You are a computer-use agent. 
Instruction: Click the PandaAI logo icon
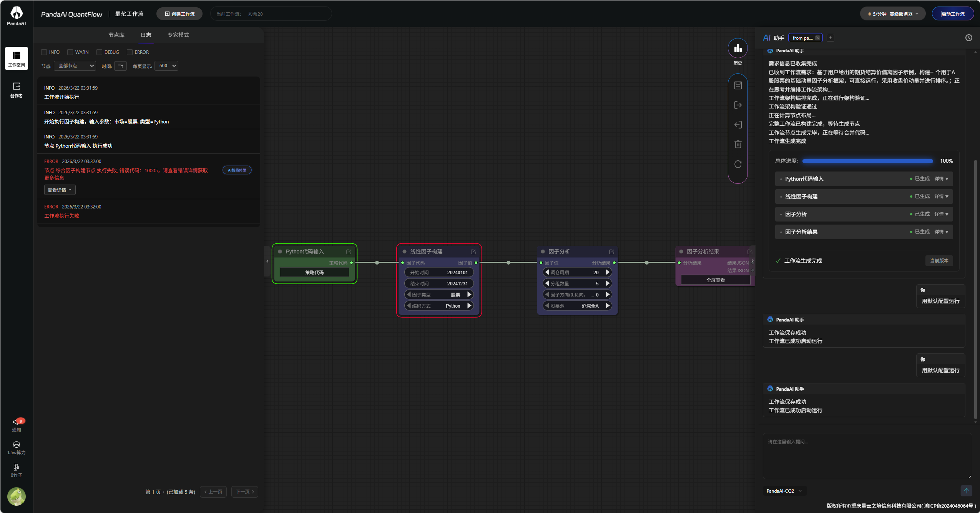[17, 15]
